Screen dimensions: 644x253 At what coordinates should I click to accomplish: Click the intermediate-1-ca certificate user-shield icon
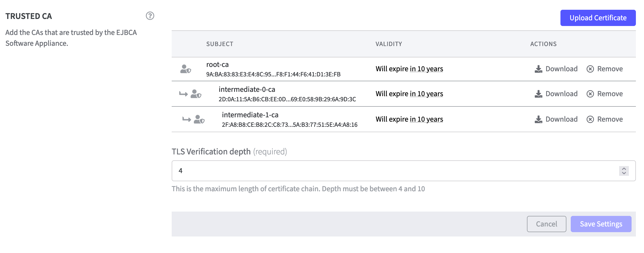pos(199,119)
